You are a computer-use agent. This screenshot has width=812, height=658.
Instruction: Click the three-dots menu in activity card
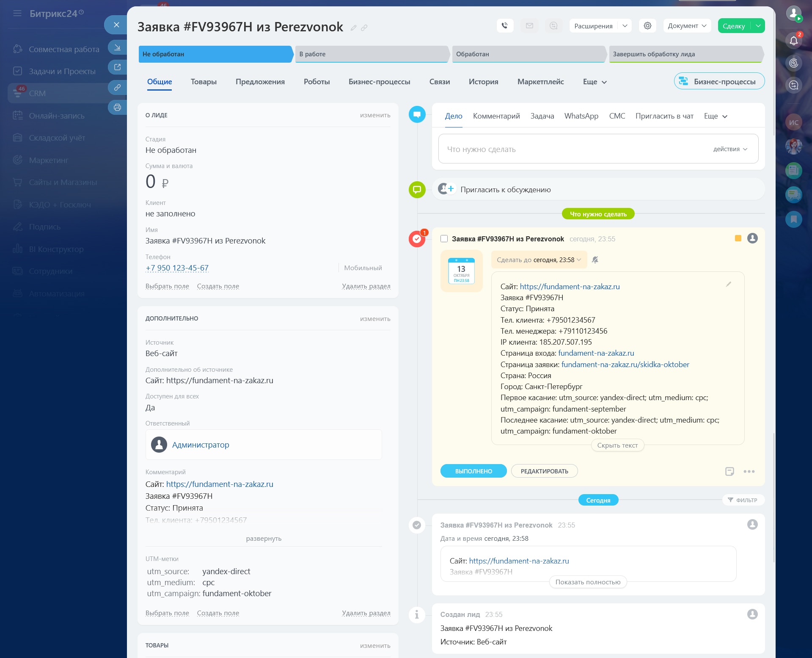click(749, 471)
